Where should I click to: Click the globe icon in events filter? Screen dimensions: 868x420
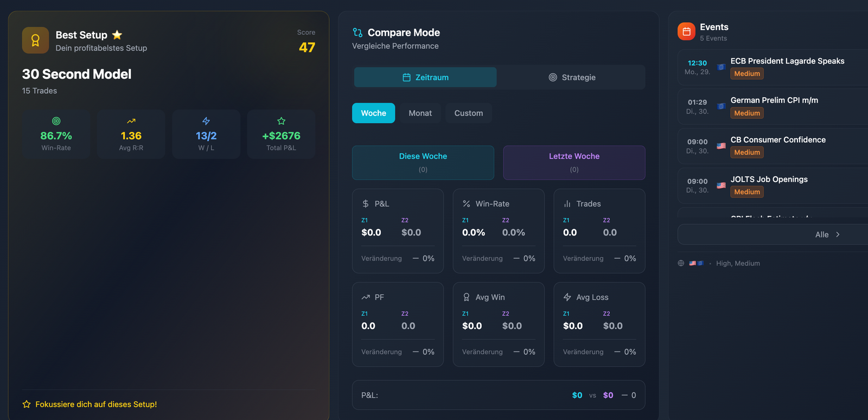681,263
